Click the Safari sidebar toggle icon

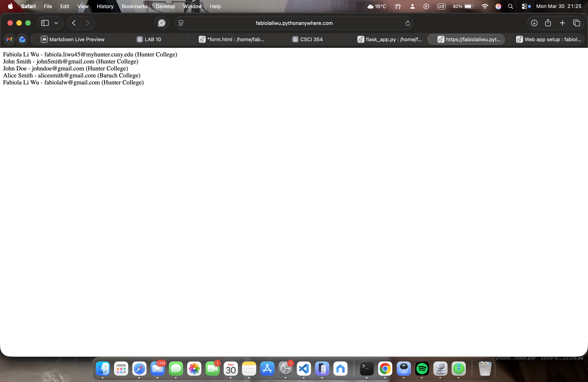tap(45, 23)
